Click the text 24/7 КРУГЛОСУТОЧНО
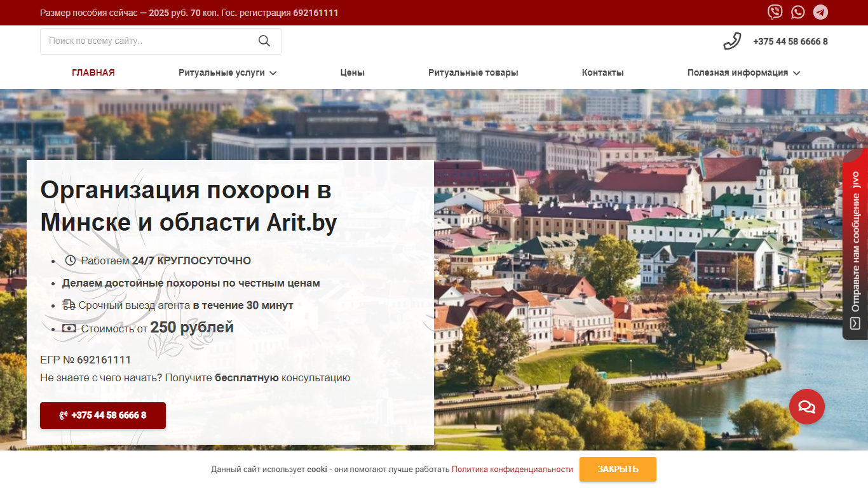868x488 pixels. pyautogui.click(x=191, y=261)
